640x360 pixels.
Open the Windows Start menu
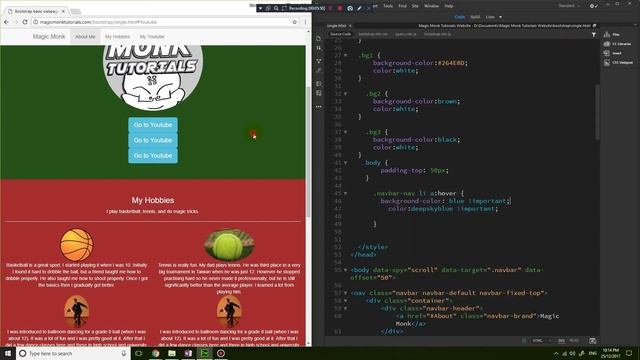[x=8, y=353]
